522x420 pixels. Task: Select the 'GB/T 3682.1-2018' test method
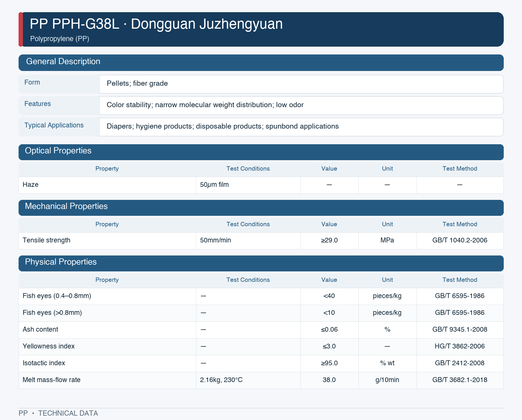[460, 380]
